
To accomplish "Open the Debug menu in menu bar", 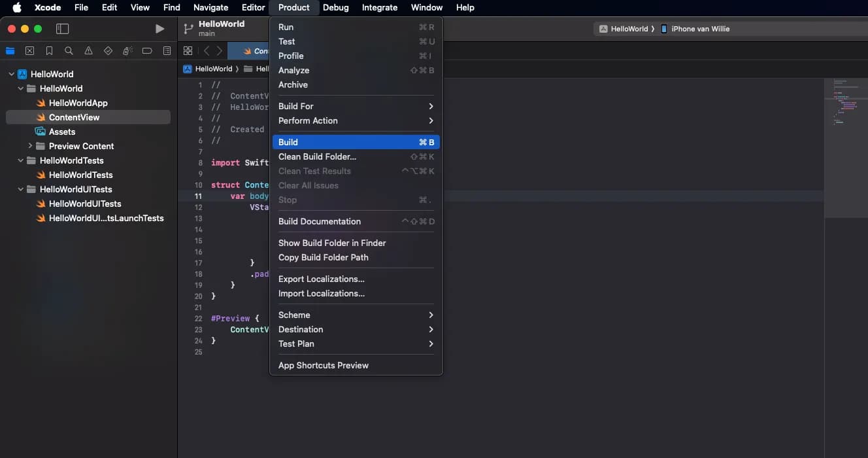I will (x=335, y=7).
